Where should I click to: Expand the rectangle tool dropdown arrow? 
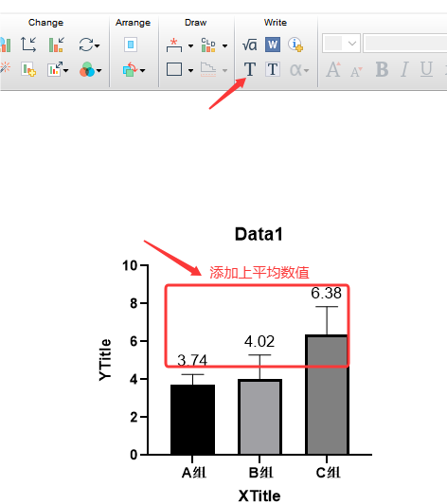[x=190, y=70]
